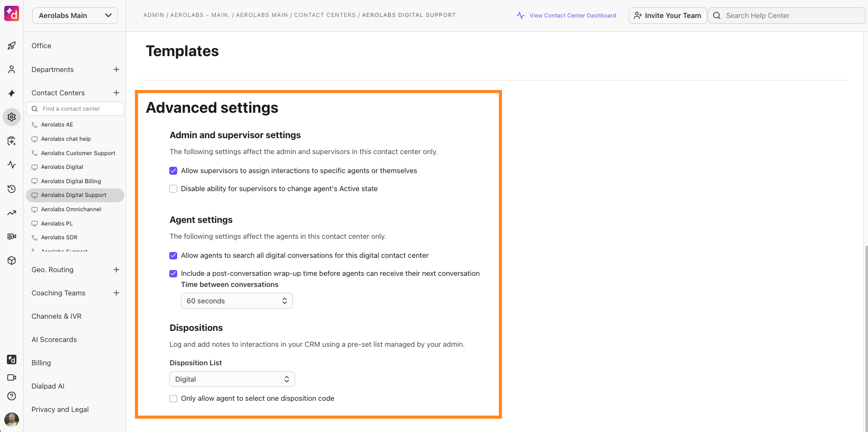Open the Disposition List Digital dropdown
This screenshot has width=868, height=432.
[x=232, y=379]
